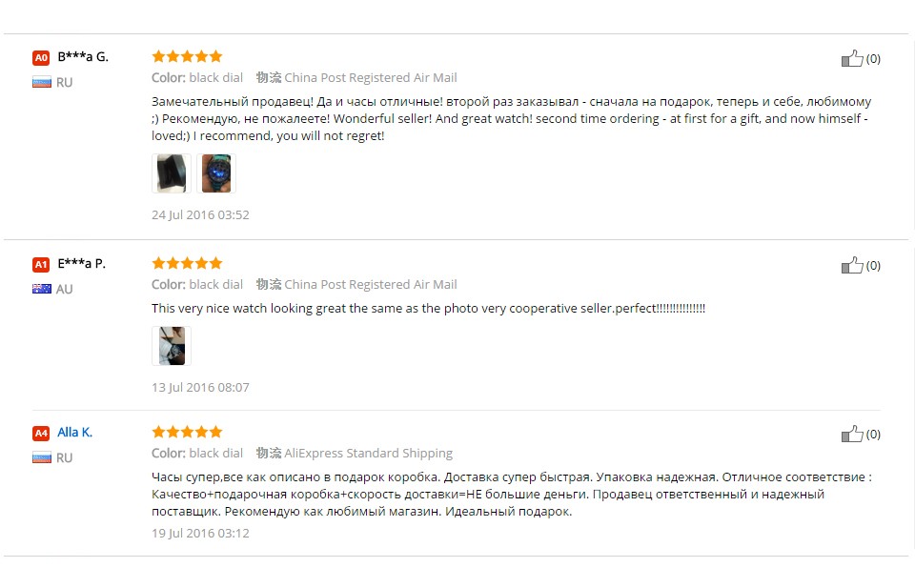This screenshot has width=915, height=588.
Task: Click helpful count (0) on E***a P. review
Action: tap(873, 266)
